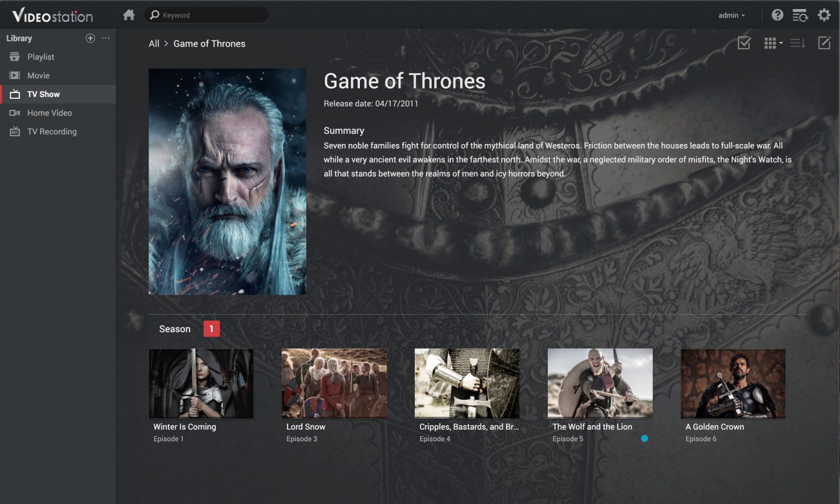The width and height of the screenshot is (840, 504).
Task: Open Home Video in the sidebar
Action: [49, 113]
